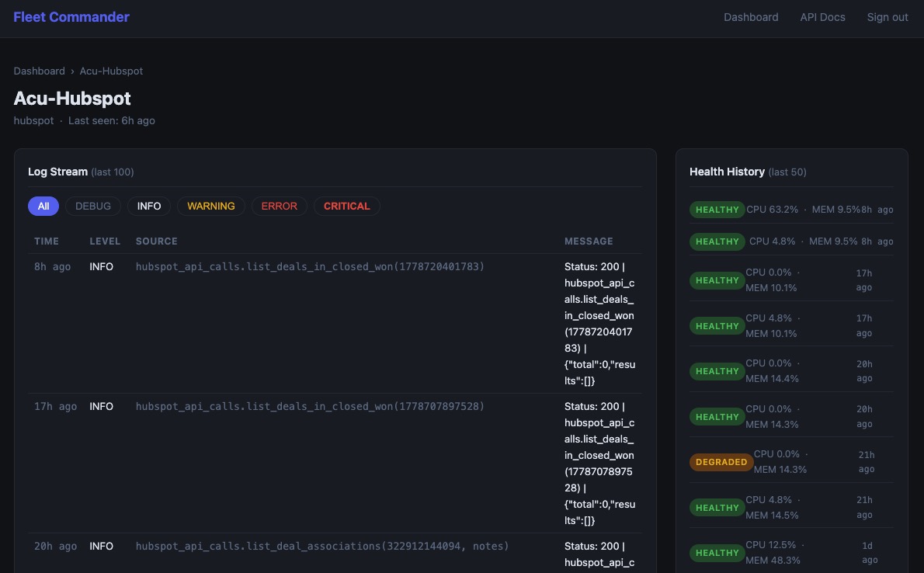Viewport: 924px width, 573px height.
Task: Click the 17h ago log timestamp
Action: click(x=55, y=406)
